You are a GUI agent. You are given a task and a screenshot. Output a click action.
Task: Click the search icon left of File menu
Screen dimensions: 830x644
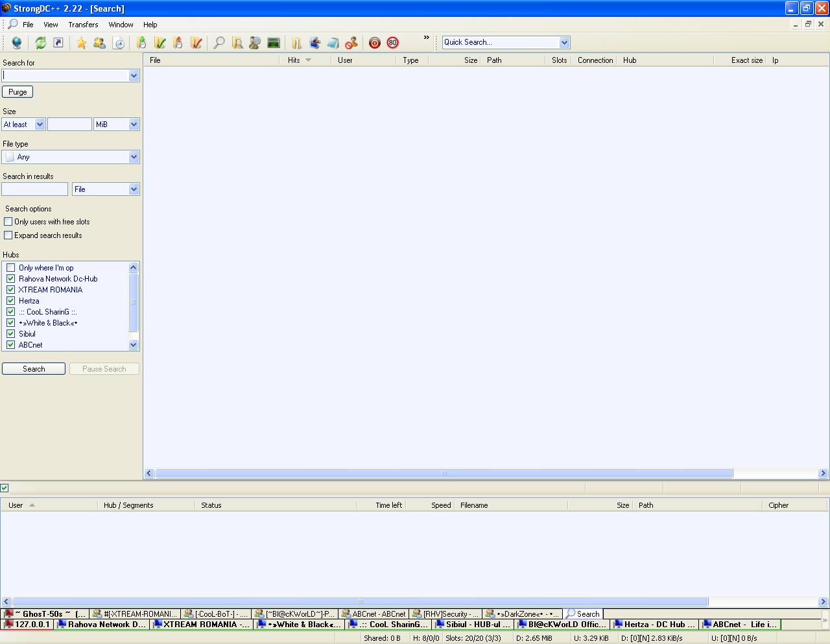(12, 24)
